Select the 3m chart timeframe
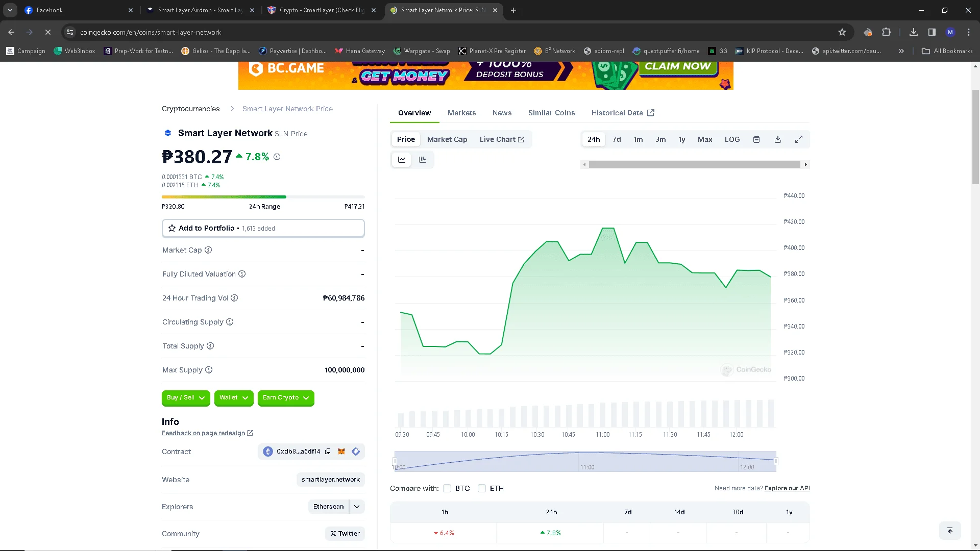980x551 pixels. pyautogui.click(x=660, y=139)
